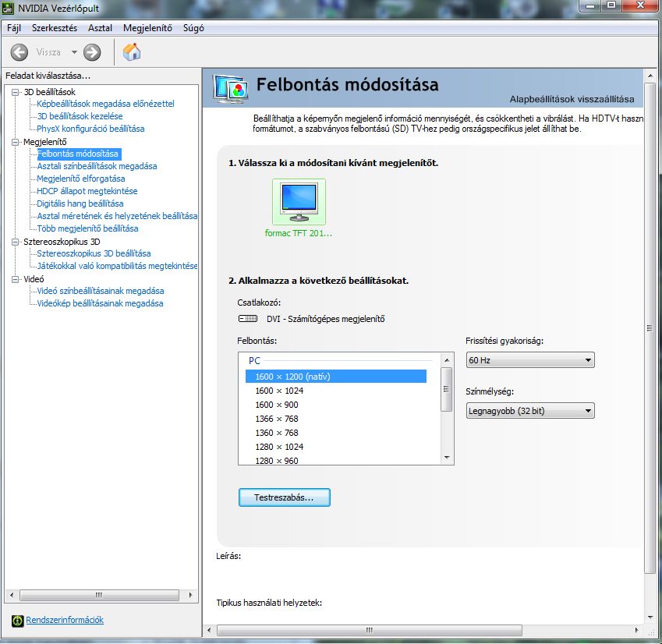This screenshot has height=644, width=662.
Task: Click main panel horizontal scroll right arrow
Action: pos(637,630)
